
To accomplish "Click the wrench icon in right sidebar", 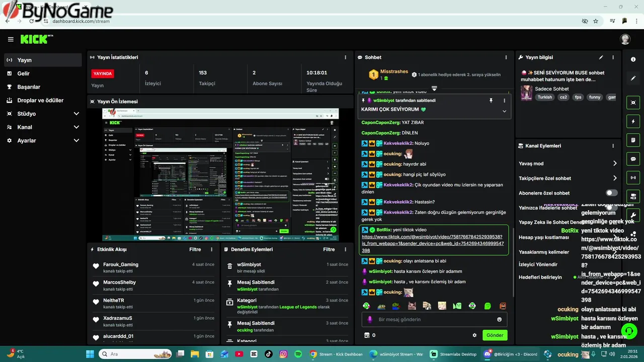I will (633, 215).
